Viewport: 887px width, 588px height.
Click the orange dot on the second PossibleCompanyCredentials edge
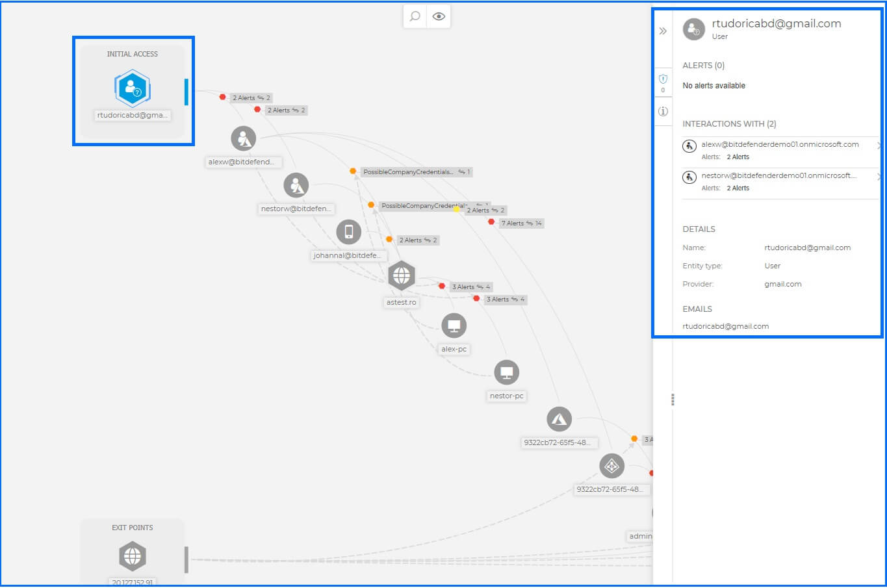tap(371, 205)
